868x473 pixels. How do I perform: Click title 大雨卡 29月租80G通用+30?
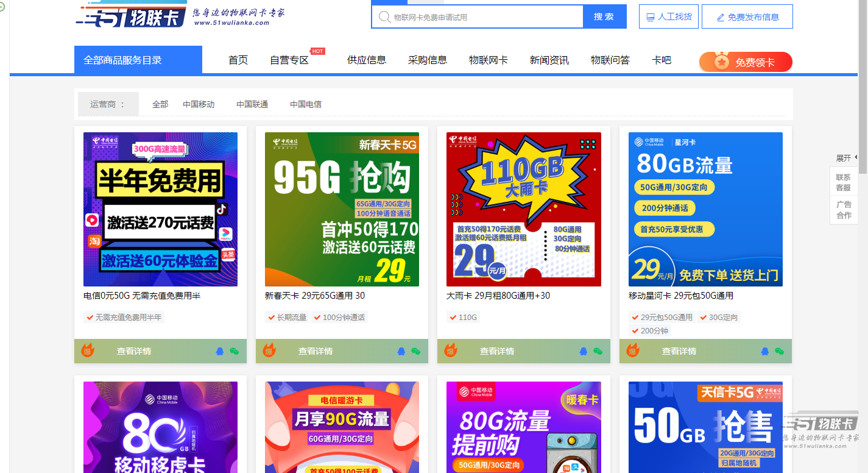(x=498, y=296)
